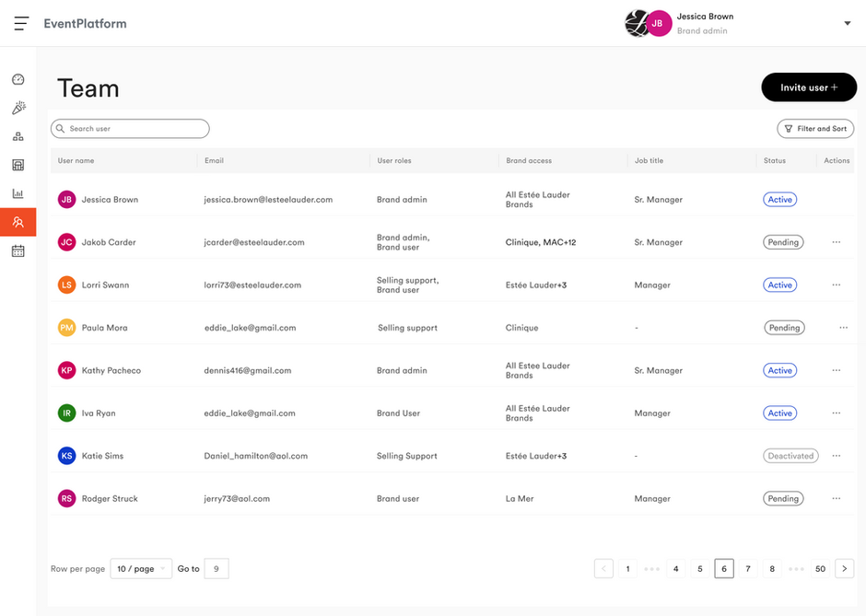Open the bar chart analytics icon

(18, 193)
